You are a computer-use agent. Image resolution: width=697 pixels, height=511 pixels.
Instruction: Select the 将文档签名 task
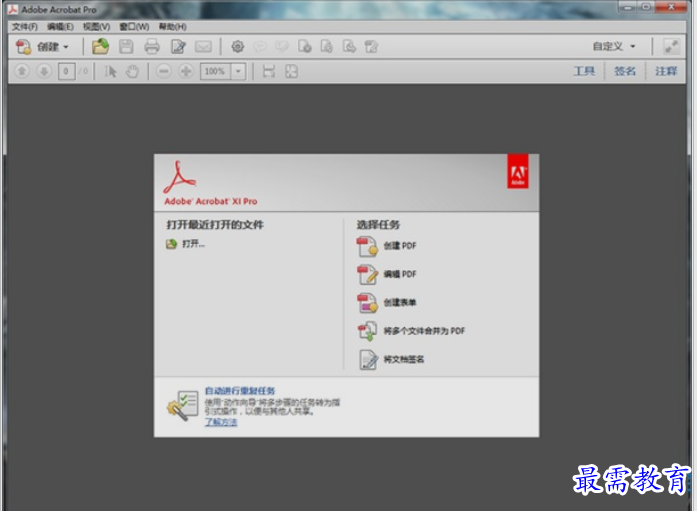pyautogui.click(x=391, y=359)
